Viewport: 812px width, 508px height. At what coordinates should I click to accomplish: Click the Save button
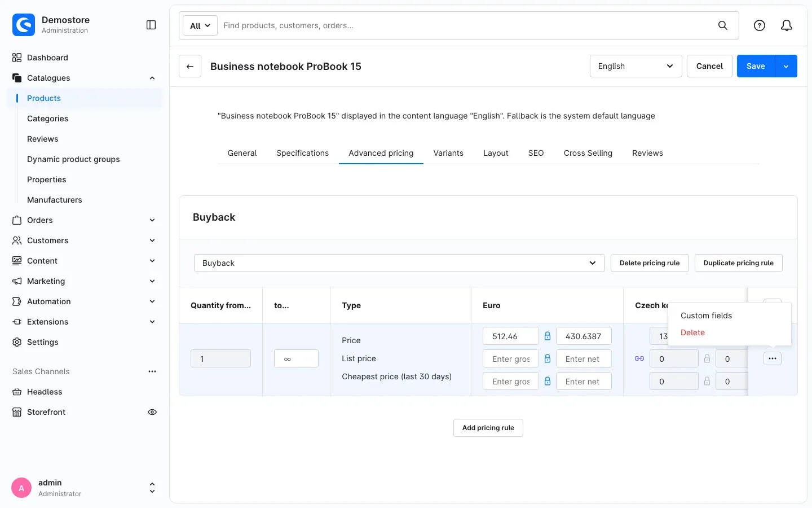(x=756, y=66)
